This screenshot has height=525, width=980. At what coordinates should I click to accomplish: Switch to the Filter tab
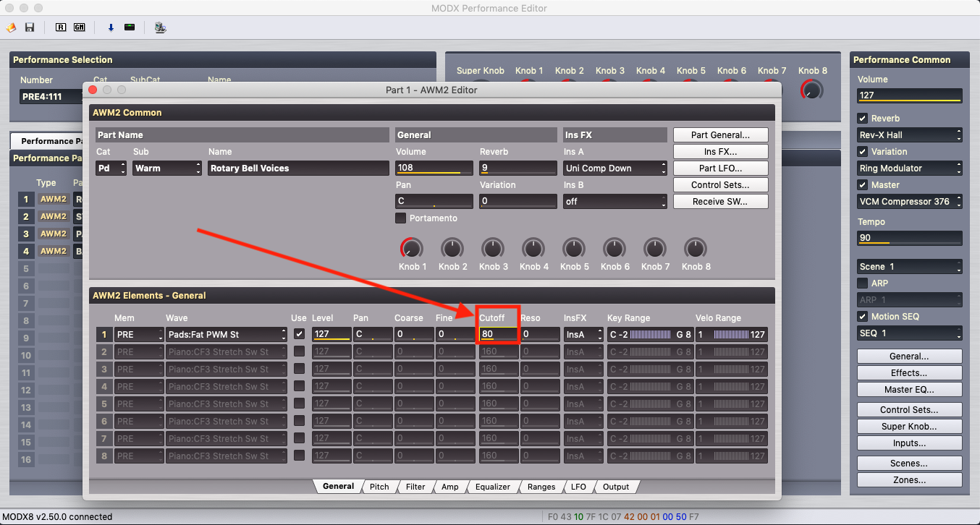click(415, 487)
